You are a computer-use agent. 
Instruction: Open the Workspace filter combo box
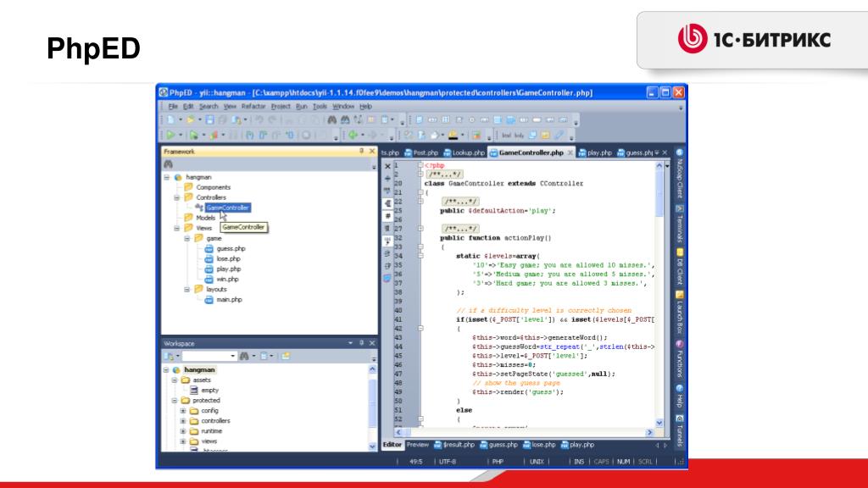(x=209, y=356)
